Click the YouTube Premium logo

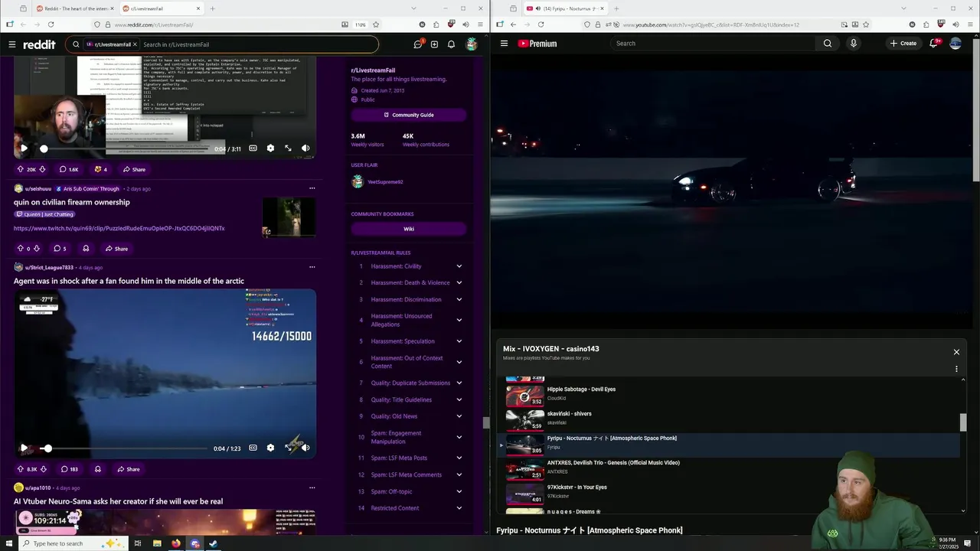[x=537, y=44]
